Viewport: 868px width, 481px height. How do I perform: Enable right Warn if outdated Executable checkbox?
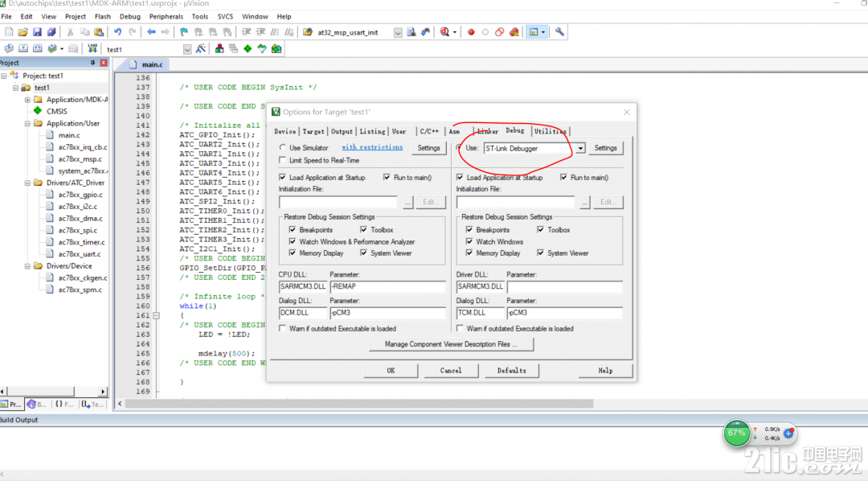(460, 329)
